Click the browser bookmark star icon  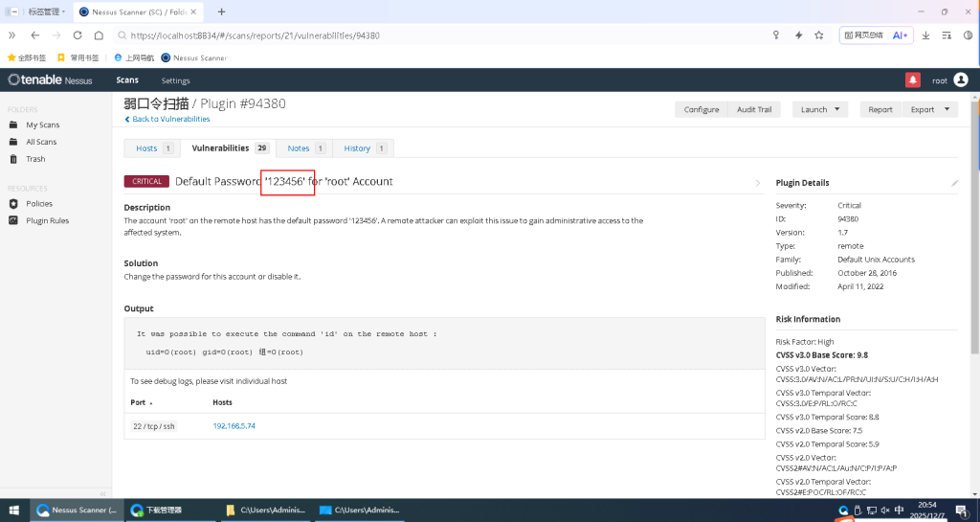click(x=819, y=35)
